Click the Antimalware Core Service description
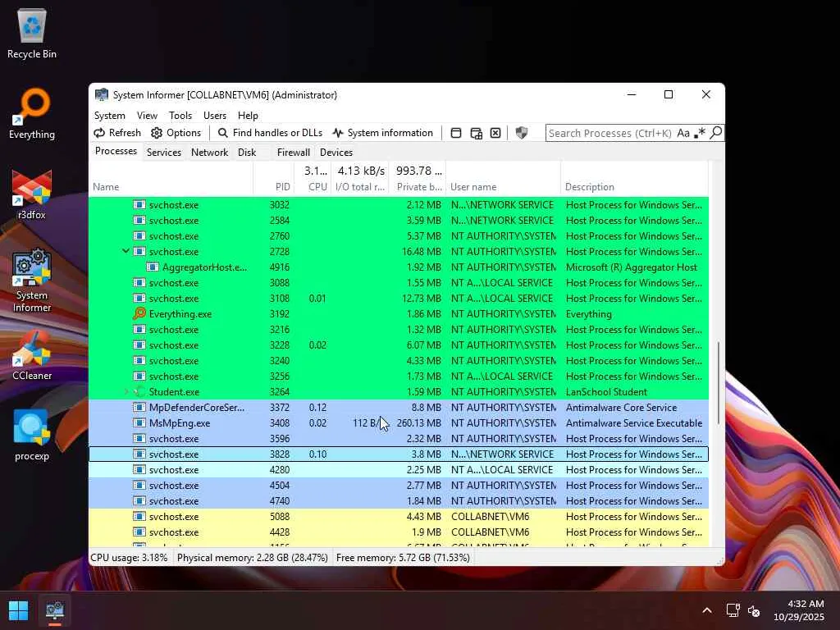Viewport: 840px width, 630px height. pyautogui.click(x=622, y=407)
